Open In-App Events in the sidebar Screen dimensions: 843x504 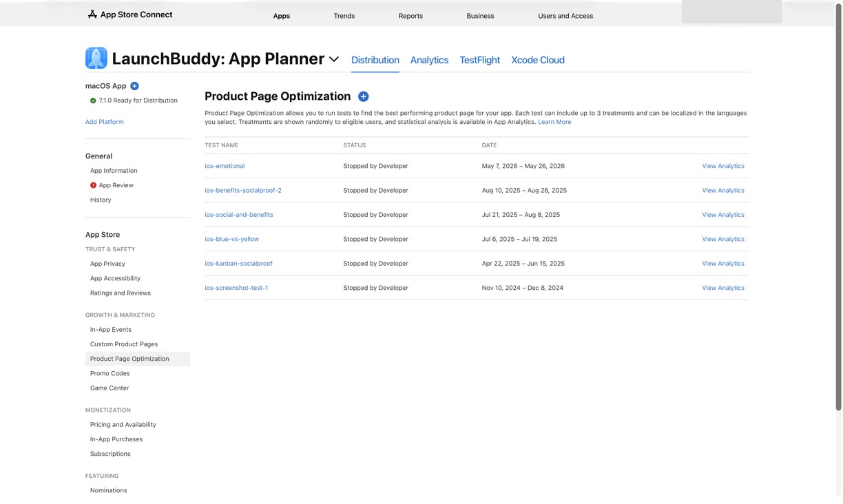click(111, 330)
